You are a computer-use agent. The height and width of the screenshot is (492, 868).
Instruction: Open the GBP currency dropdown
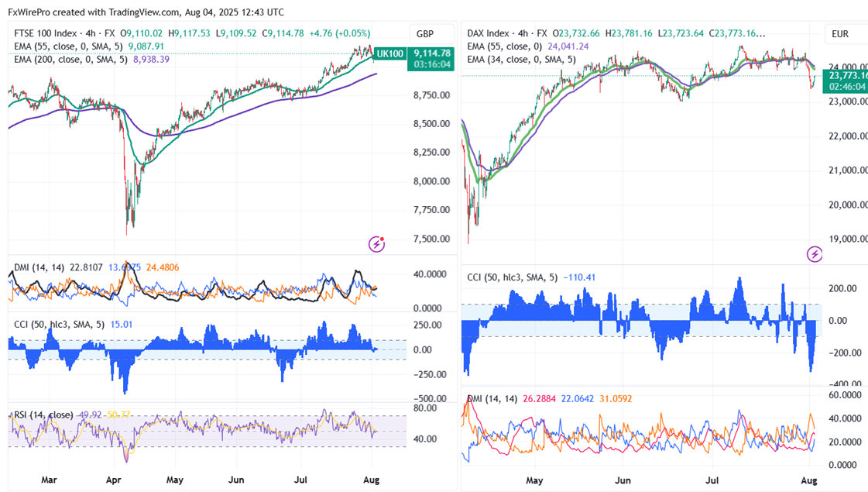(425, 33)
